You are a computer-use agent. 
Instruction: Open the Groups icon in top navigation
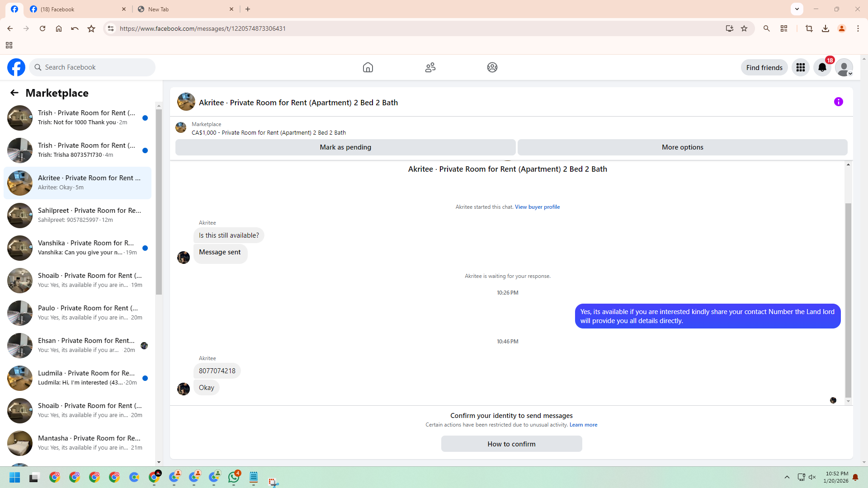click(x=492, y=67)
